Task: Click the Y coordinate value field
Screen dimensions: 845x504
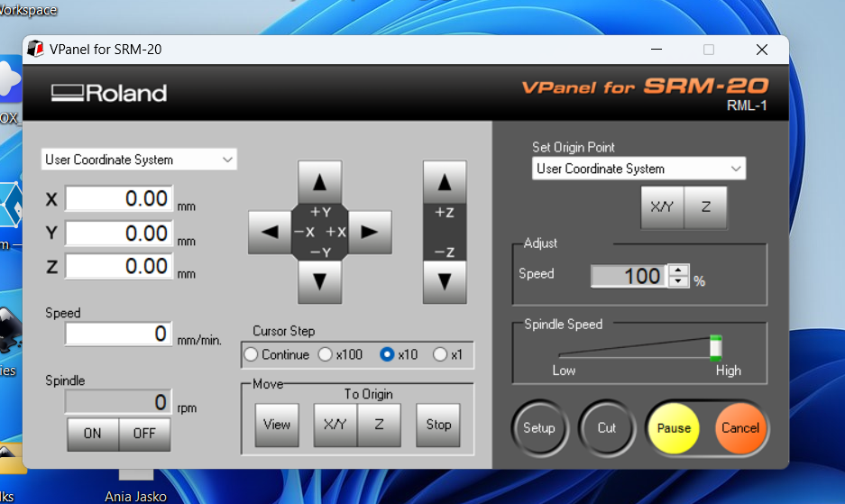Action: point(119,234)
